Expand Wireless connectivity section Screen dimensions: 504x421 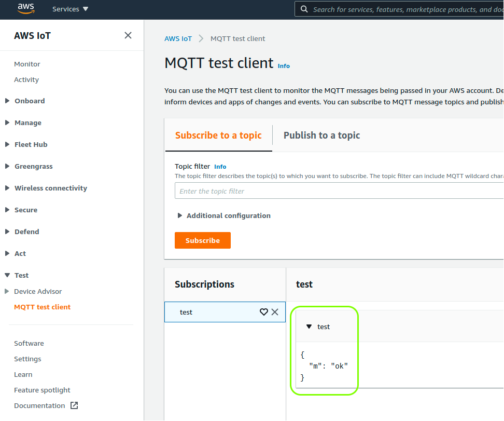[7, 188]
